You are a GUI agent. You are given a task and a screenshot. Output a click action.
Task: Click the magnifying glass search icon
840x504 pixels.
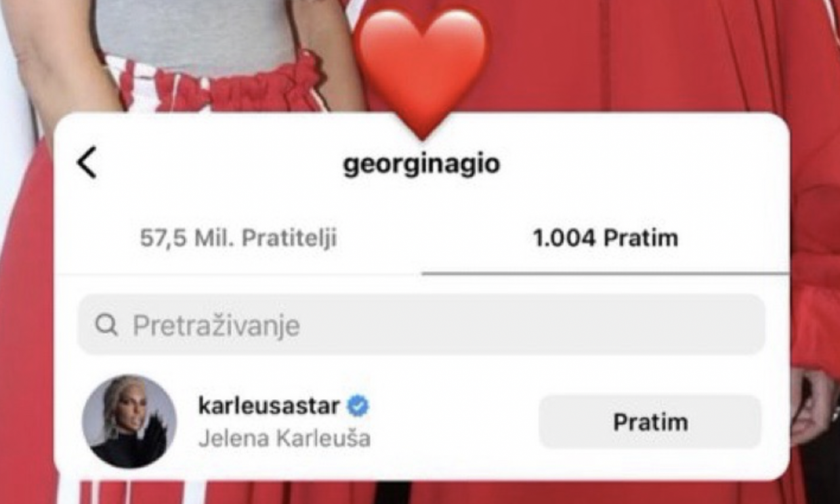click(x=106, y=325)
